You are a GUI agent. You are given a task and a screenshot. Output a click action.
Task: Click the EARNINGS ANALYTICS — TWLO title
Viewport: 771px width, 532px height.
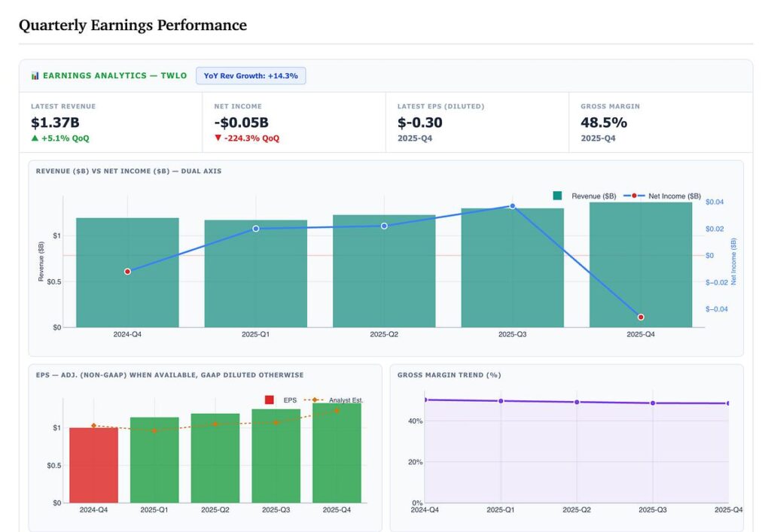click(x=115, y=76)
